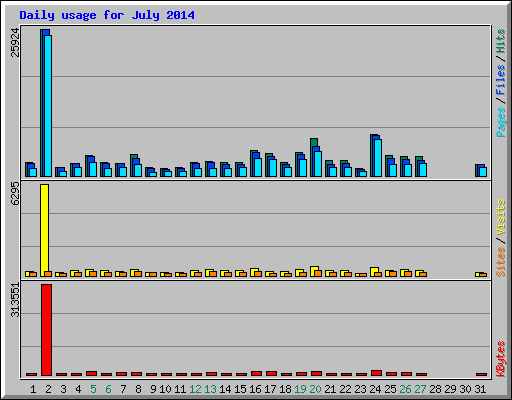Click day label 4 on the x-axis

point(78,389)
